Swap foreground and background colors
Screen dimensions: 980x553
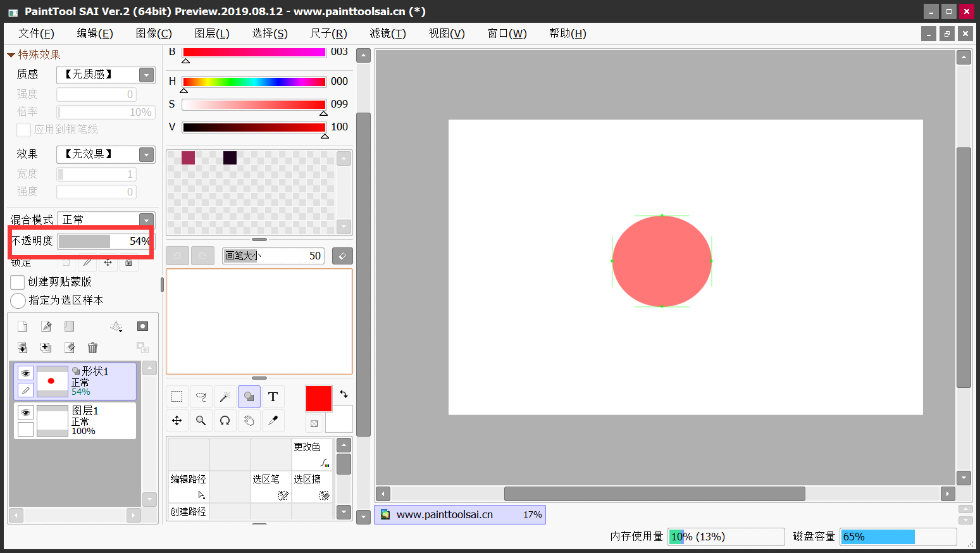tap(344, 394)
